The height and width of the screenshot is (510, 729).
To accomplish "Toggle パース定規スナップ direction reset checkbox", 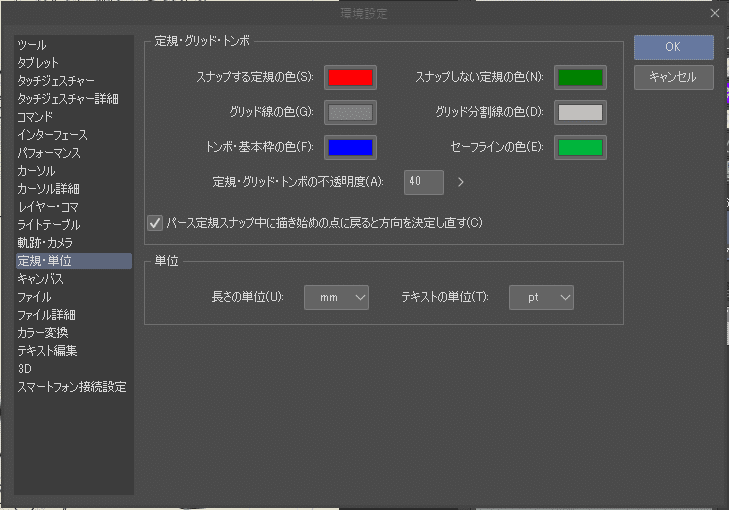I will click(155, 223).
